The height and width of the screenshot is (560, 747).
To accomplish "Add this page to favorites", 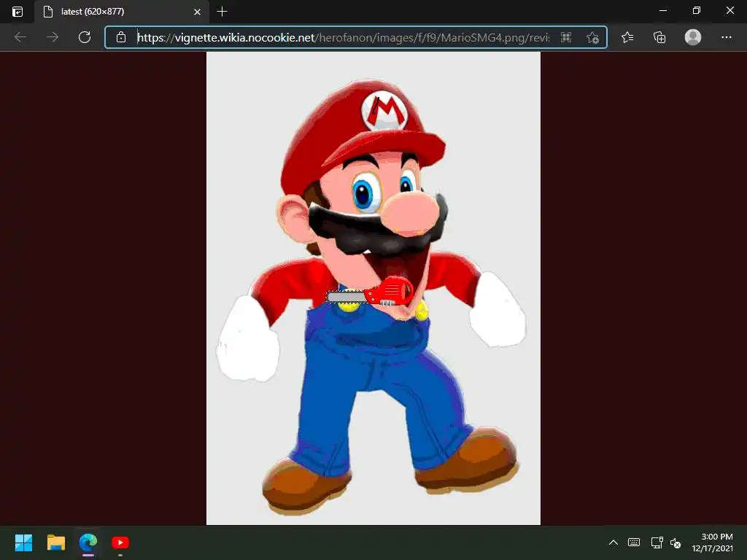I will point(592,37).
